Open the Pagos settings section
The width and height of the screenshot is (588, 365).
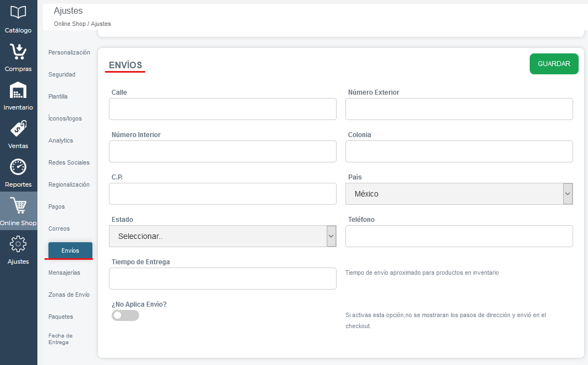click(56, 206)
